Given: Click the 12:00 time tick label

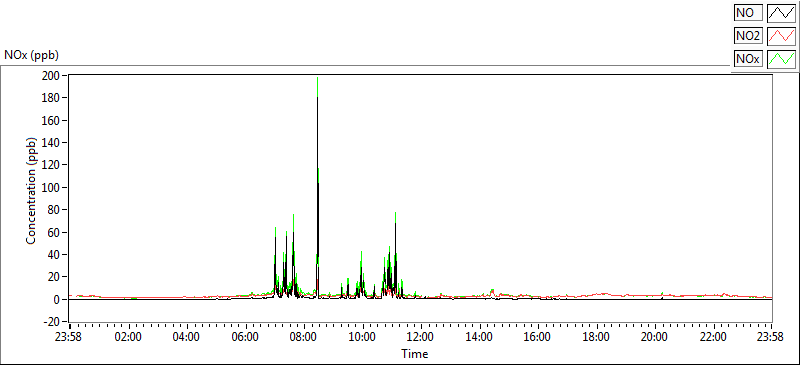Looking at the screenshot, I should click(x=421, y=337).
